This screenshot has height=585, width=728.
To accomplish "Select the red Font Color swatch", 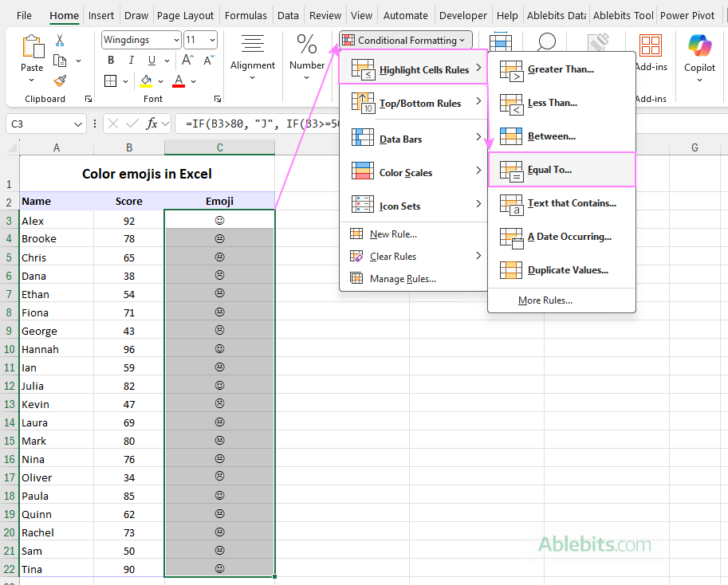I will [177, 80].
